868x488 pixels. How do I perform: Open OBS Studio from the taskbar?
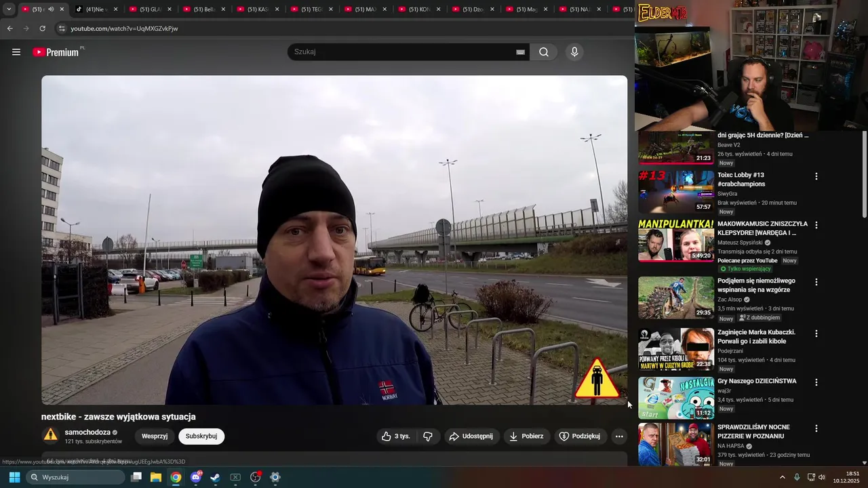click(256, 477)
